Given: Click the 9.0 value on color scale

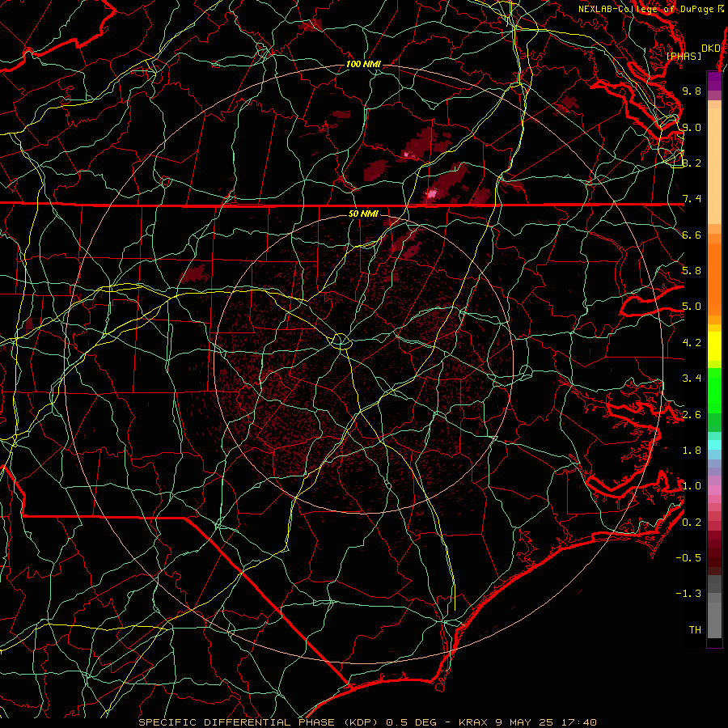Looking at the screenshot, I should [692, 127].
